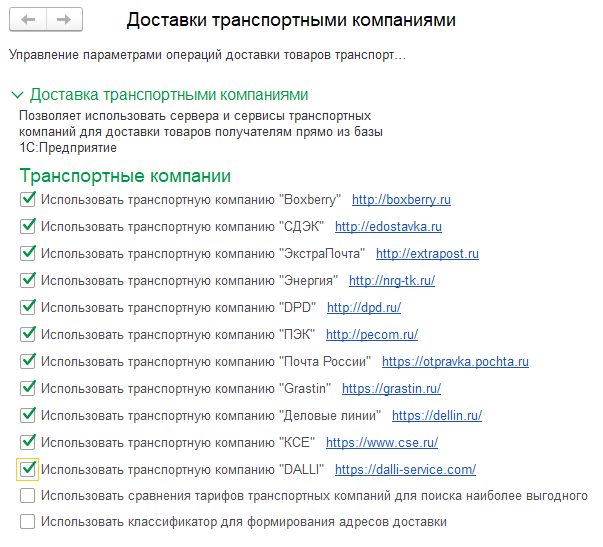Open the http://nrg-tk.ru/ link
The image size is (603, 547).
point(392,280)
